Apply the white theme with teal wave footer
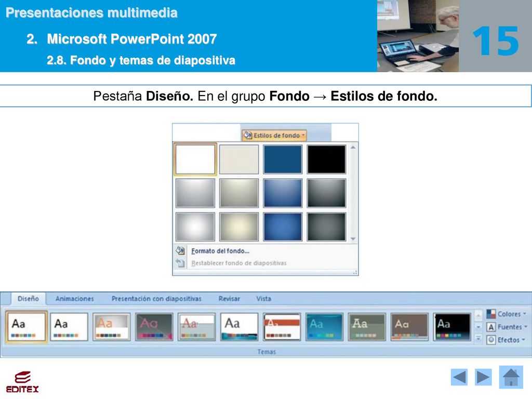This screenshot has height=399, width=532. [239, 327]
